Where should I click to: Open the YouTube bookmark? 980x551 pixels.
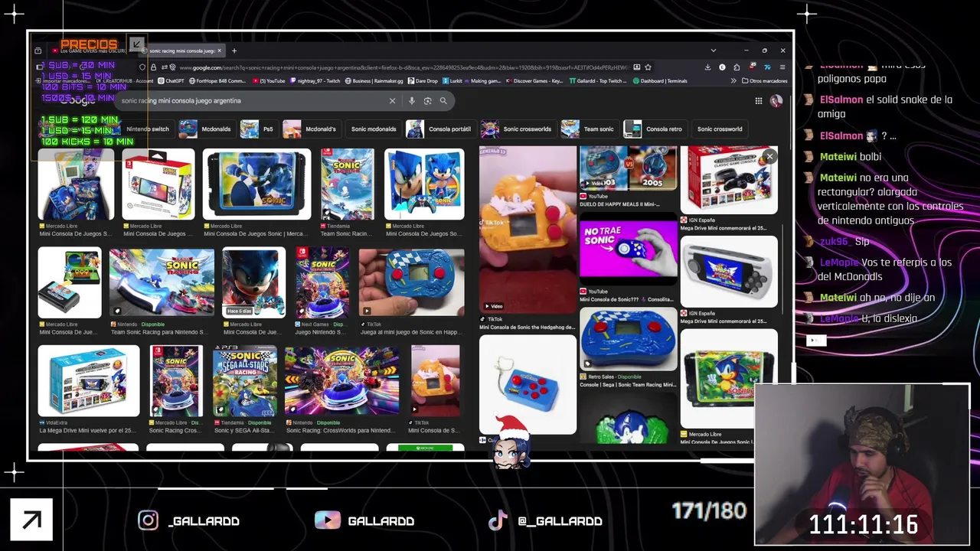[269, 80]
